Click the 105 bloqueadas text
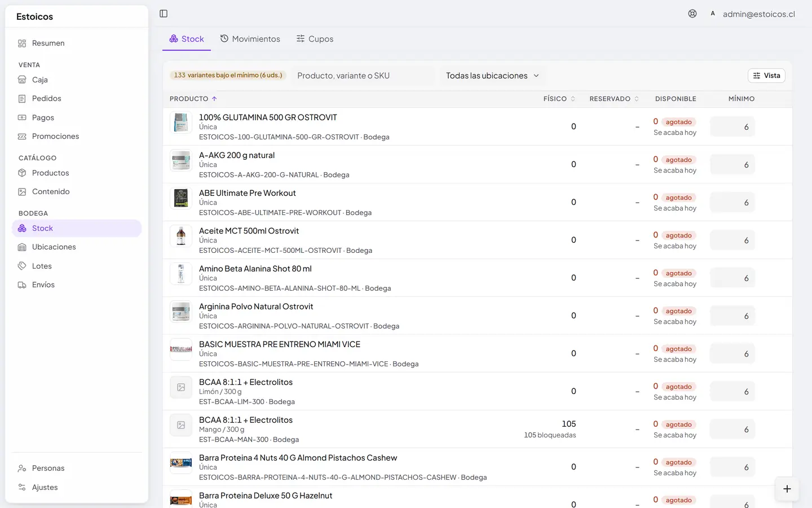812x508 pixels. (x=550, y=435)
